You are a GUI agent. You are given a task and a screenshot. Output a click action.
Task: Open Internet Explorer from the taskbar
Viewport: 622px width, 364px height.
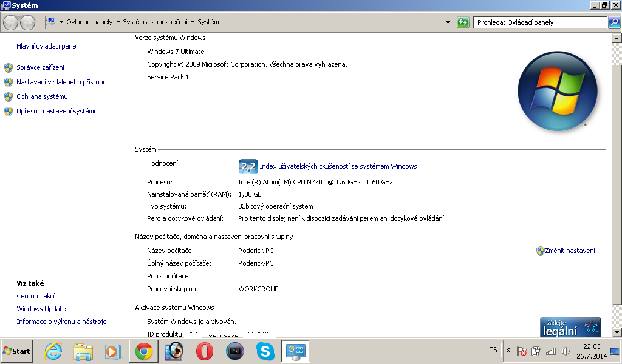(x=53, y=351)
